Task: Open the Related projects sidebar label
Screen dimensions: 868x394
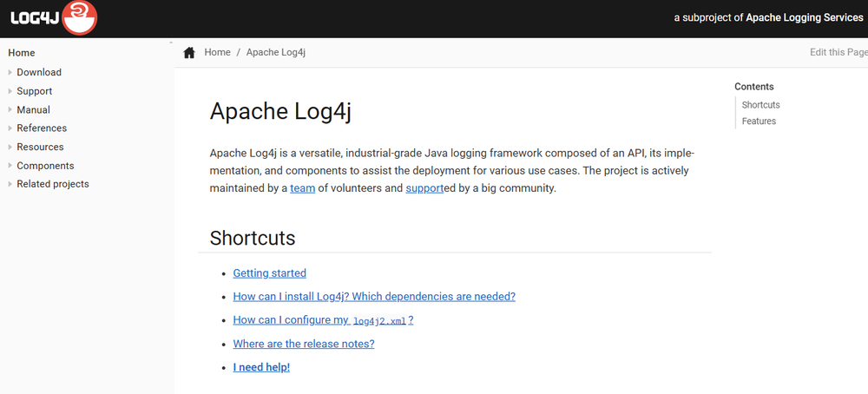Action: [x=53, y=184]
